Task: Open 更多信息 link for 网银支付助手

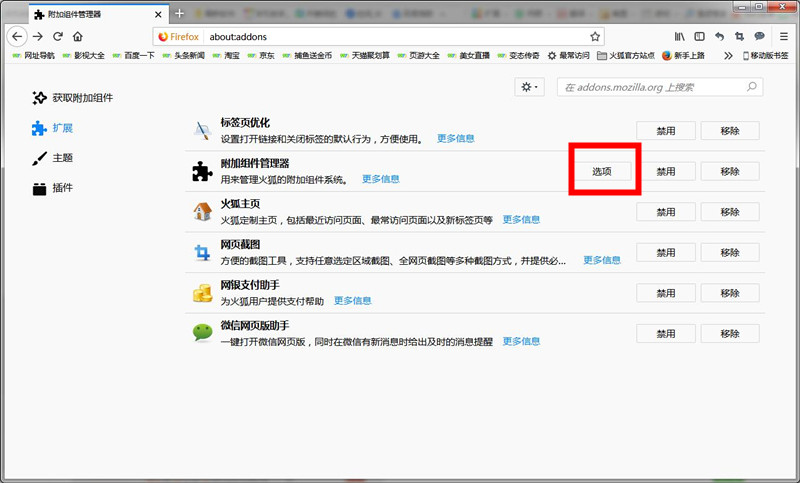Action: (x=352, y=300)
